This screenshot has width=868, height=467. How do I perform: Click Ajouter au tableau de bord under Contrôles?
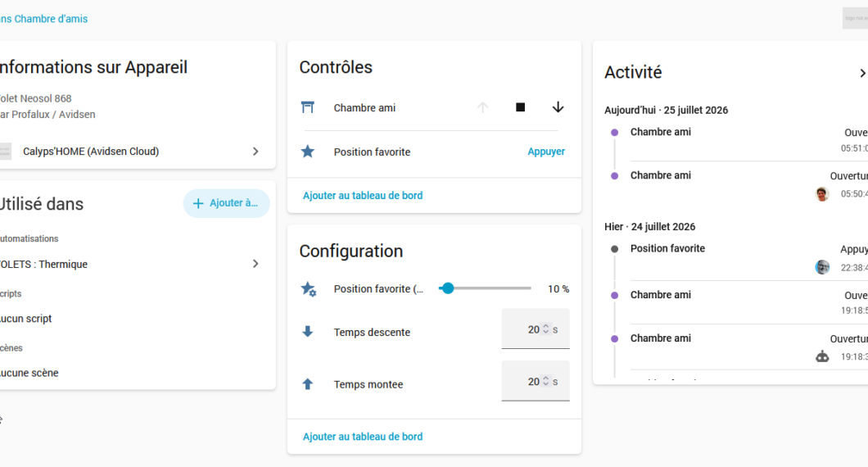click(x=363, y=196)
